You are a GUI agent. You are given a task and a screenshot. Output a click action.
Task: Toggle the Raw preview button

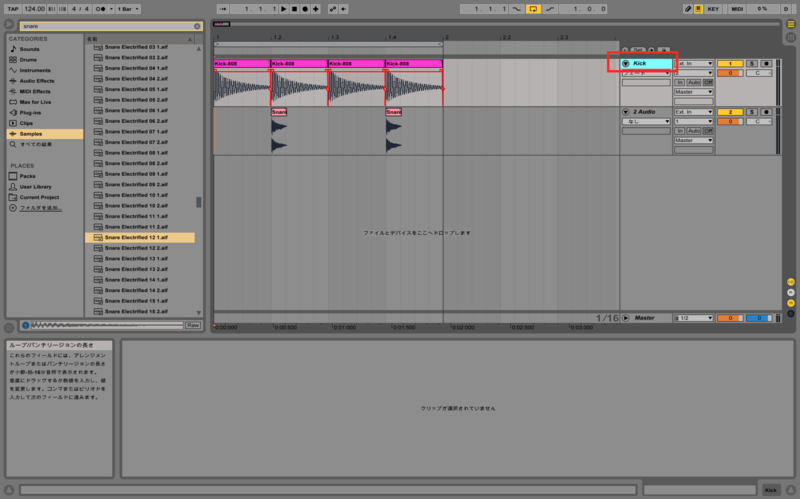tap(193, 325)
